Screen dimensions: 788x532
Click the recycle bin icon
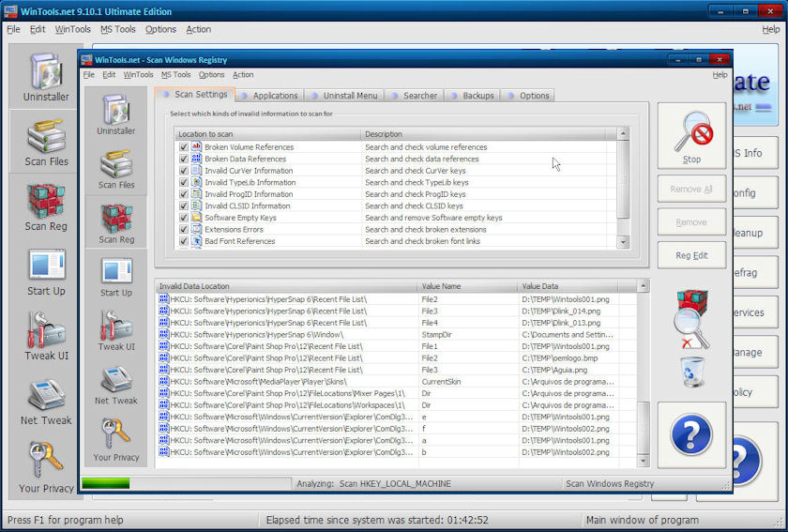[692, 372]
